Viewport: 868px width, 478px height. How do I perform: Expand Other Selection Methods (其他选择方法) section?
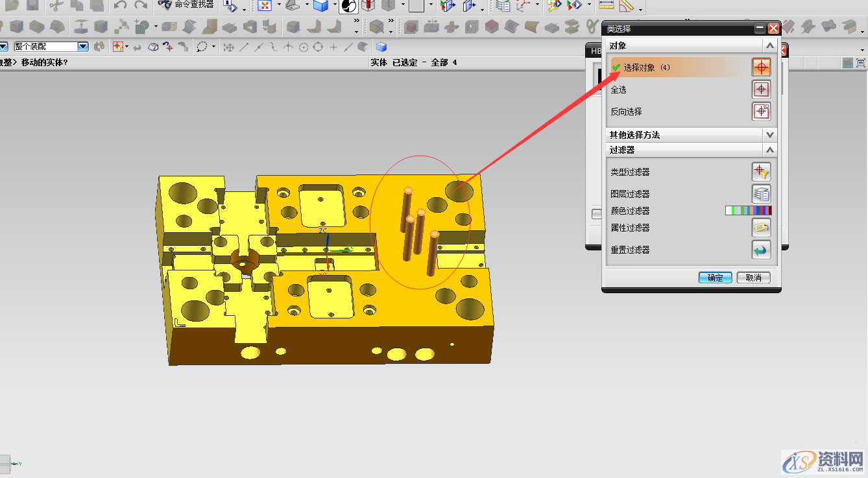pos(770,135)
